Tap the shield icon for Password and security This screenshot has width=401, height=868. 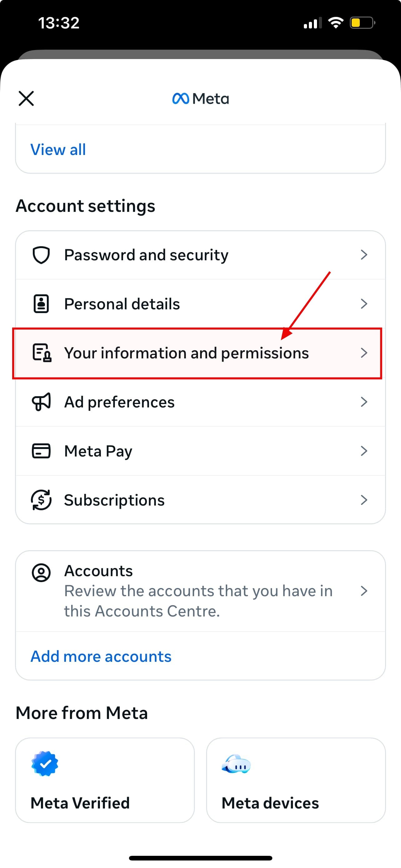coord(41,255)
